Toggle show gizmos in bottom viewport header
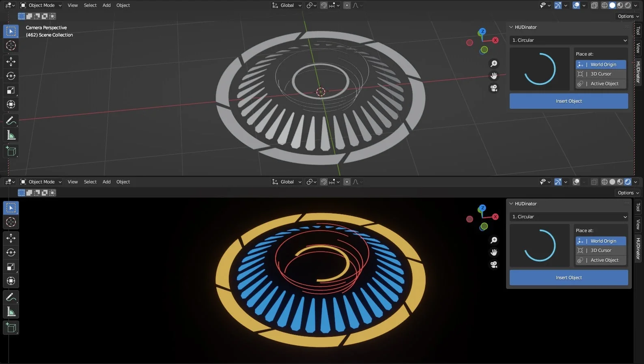644x364 pixels. pyautogui.click(x=558, y=182)
